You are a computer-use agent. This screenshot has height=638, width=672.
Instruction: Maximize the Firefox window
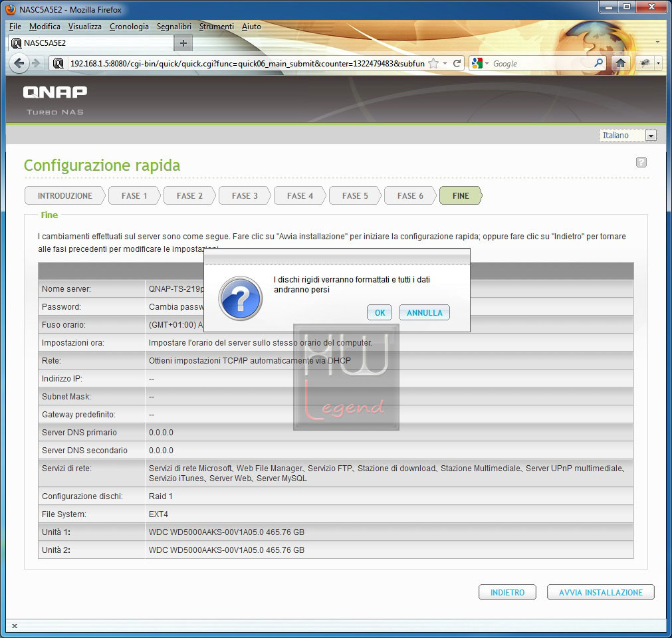coord(627,7)
